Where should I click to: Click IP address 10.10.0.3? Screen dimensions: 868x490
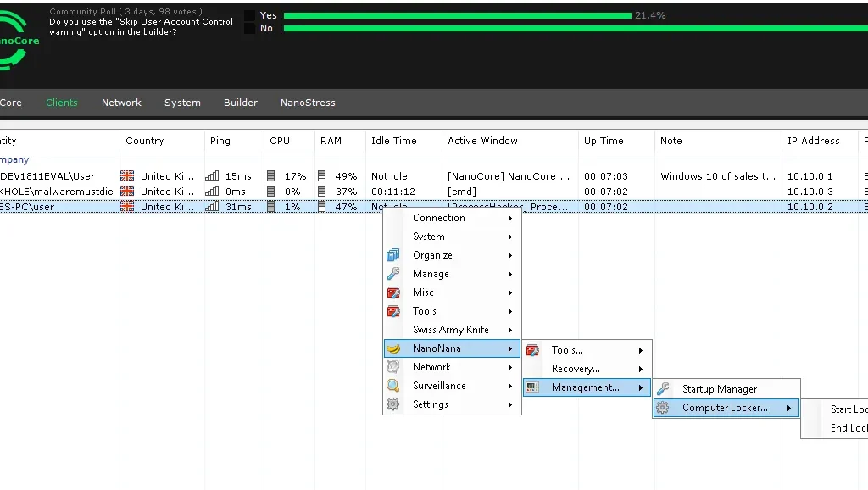pyautogui.click(x=810, y=191)
